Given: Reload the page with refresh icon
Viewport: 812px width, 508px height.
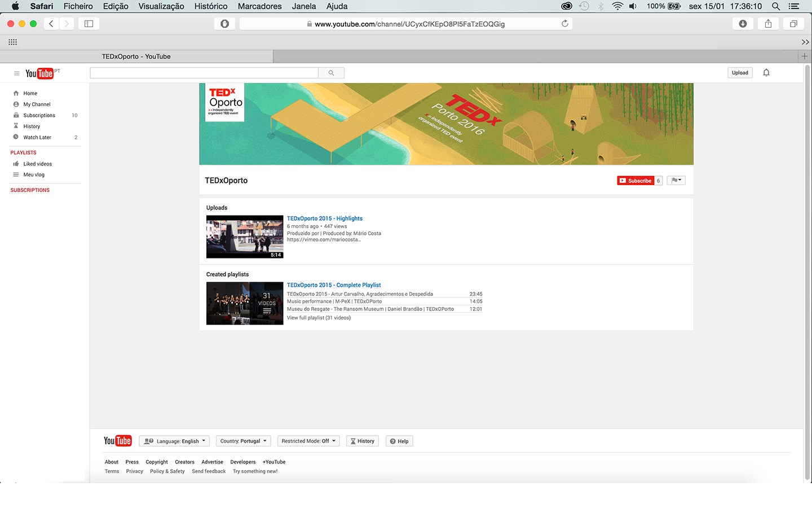Looking at the screenshot, I should pos(564,24).
